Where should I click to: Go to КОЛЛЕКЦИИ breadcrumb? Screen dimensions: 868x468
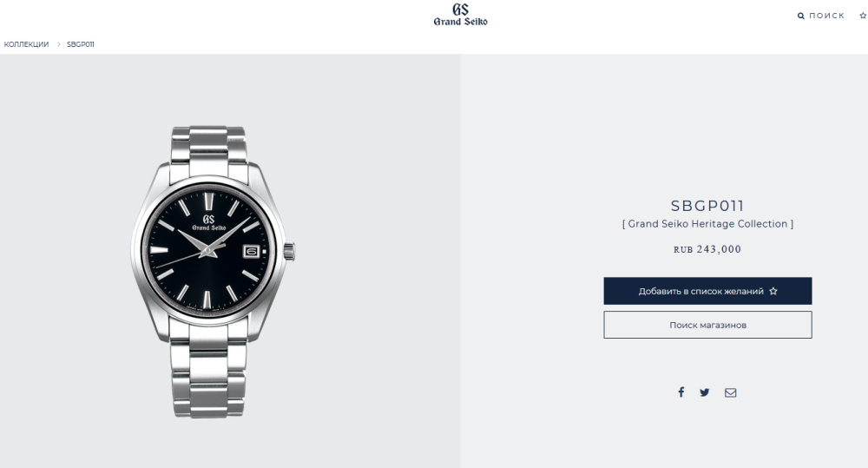[27, 44]
